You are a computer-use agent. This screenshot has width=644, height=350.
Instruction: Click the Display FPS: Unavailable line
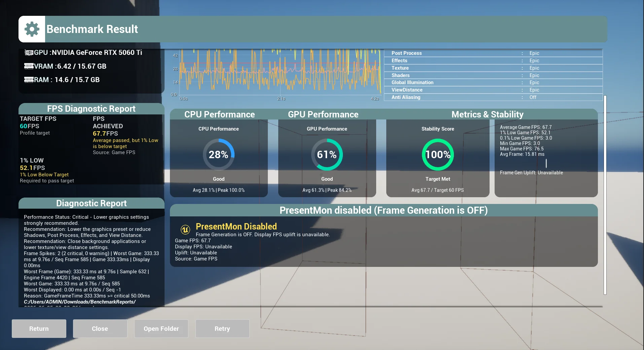tap(204, 247)
